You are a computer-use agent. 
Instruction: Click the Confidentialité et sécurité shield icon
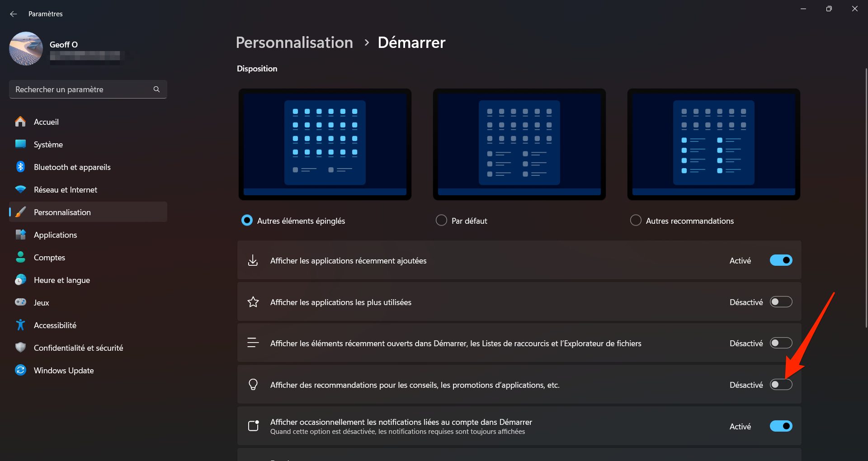20,348
